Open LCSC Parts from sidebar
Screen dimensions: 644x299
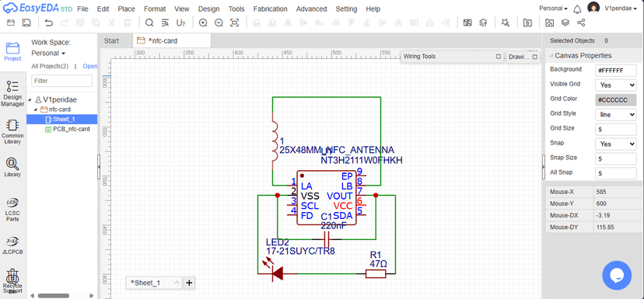coord(12,209)
